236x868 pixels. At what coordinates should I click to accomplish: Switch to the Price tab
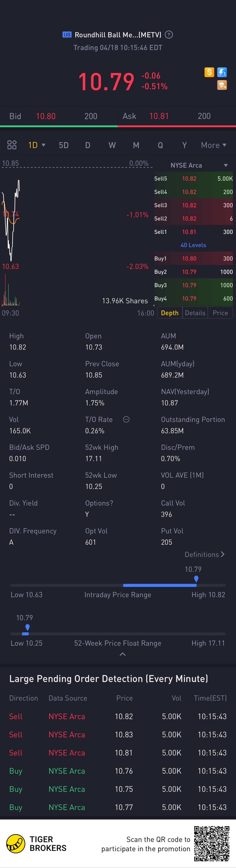[220, 313]
